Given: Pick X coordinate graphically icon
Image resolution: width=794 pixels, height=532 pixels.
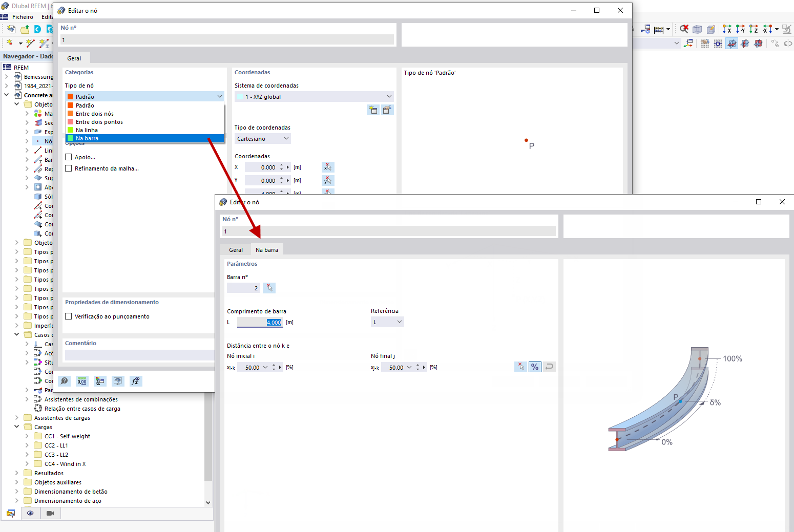Looking at the screenshot, I should (328, 167).
